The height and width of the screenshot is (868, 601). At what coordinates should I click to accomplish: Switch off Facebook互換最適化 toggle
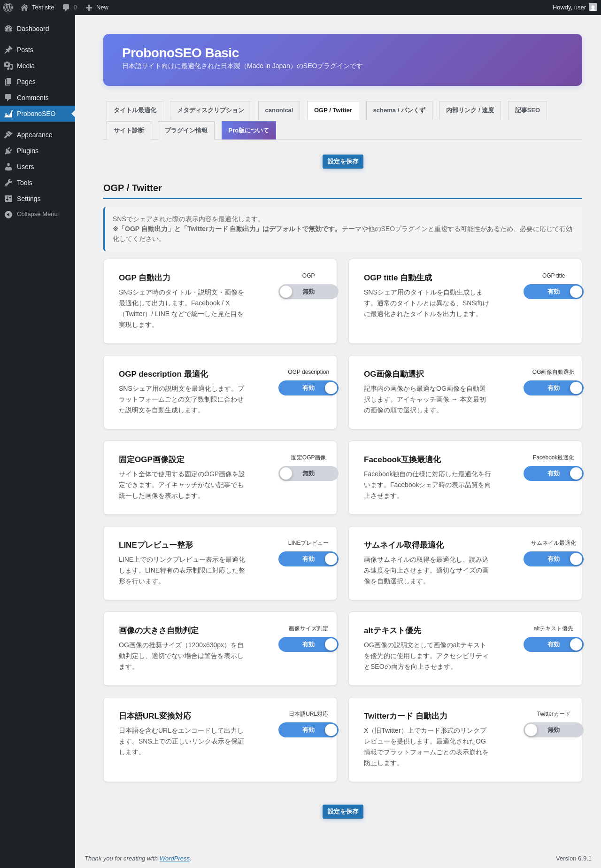point(554,473)
